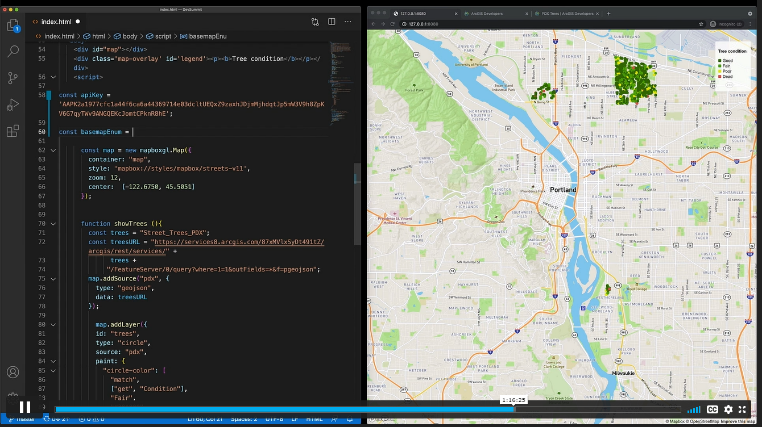Toggle closed captions with the CC button
This screenshot has height=427, width=762.
(x=712, y=410)
